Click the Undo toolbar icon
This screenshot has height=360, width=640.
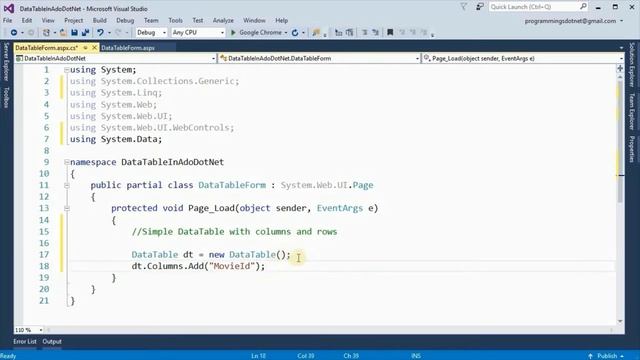(x=100, y=32)
